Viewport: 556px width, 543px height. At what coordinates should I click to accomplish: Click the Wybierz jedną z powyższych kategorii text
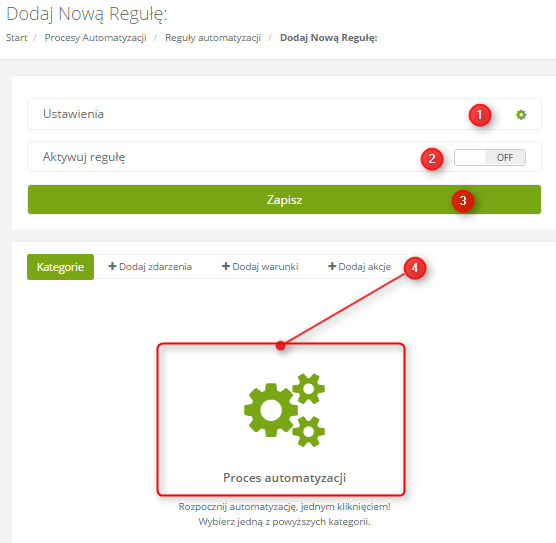[x=284, y=522]
